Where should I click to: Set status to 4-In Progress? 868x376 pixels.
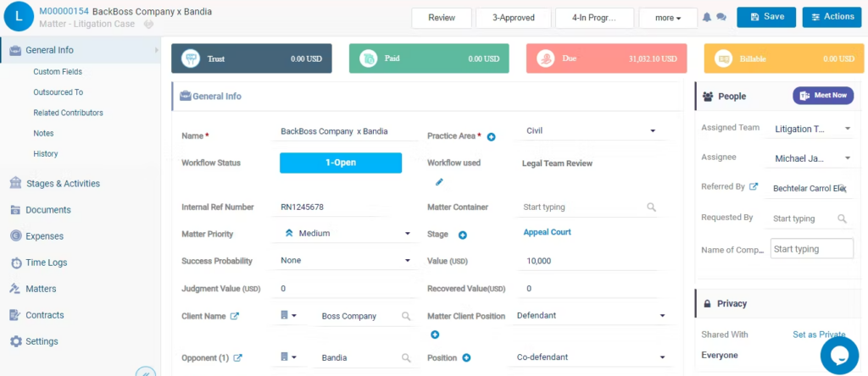click(594, 18)
